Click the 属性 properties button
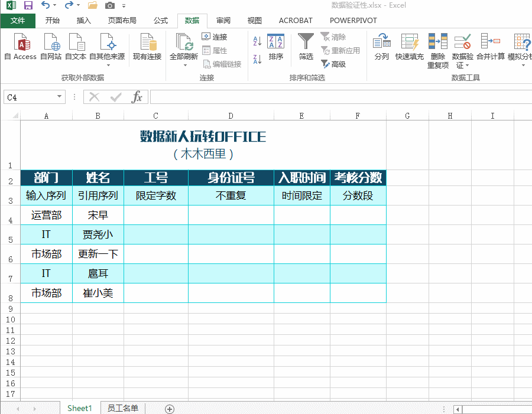This screenshot has width=532, height=414. pyautogui.click(x=215, y=51)
